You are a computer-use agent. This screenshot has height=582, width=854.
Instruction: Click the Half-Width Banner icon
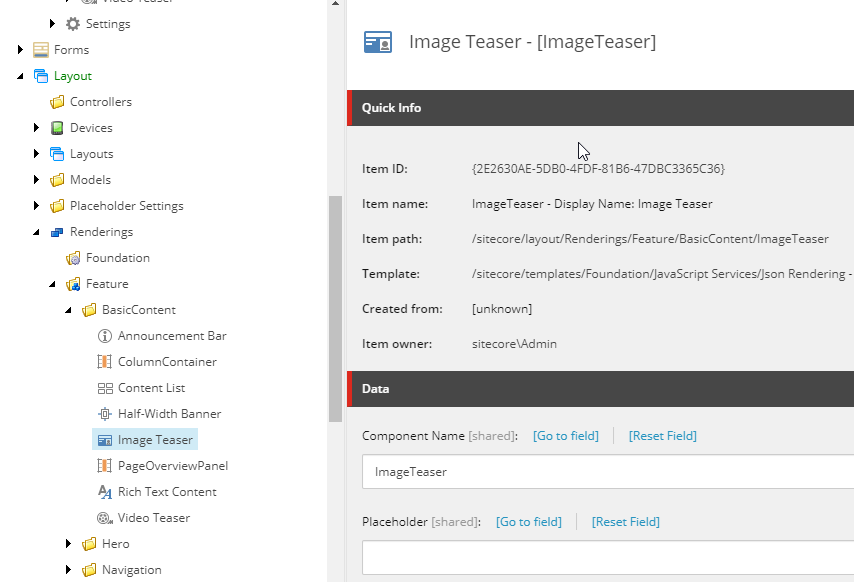[x=105, y=414]
